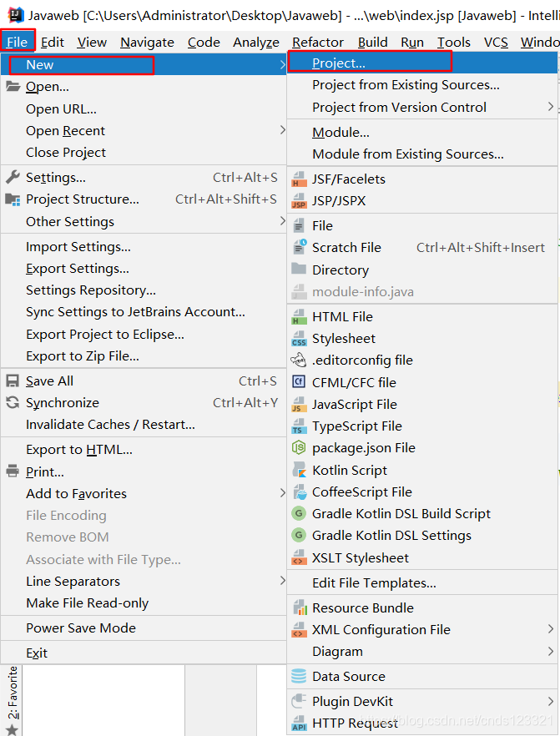Click the Kotlin Script icon

click(x=299, y=469)
